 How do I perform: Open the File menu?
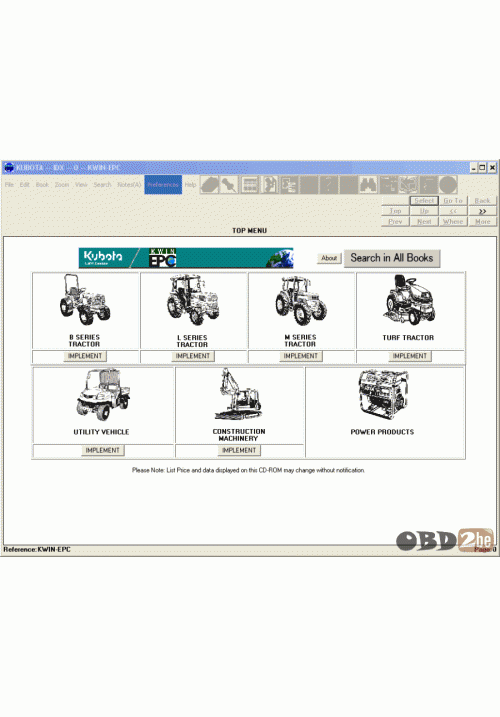coord(9,185)
